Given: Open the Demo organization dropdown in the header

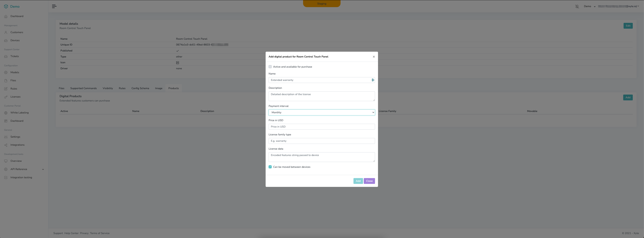Looking at the screenshot, I should point(589,7).
